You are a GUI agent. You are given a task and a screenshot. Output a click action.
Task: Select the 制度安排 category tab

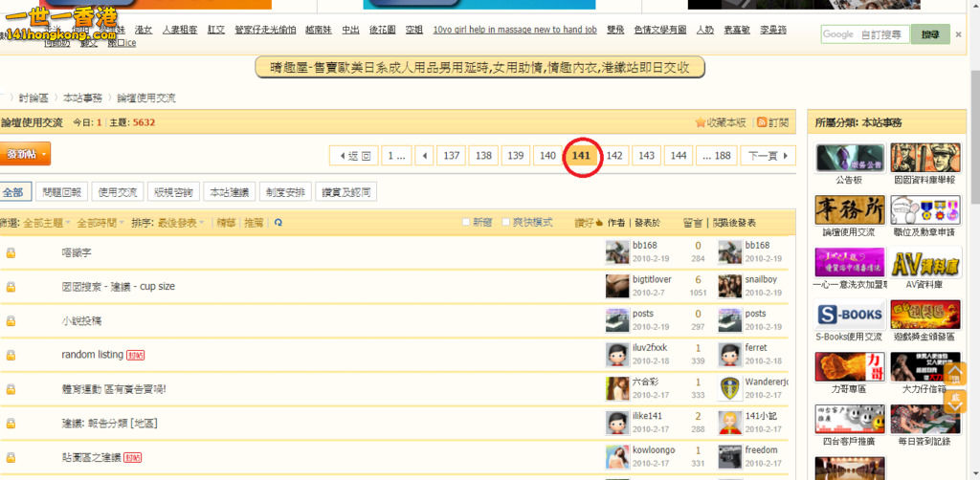click(x=285, y=191)
